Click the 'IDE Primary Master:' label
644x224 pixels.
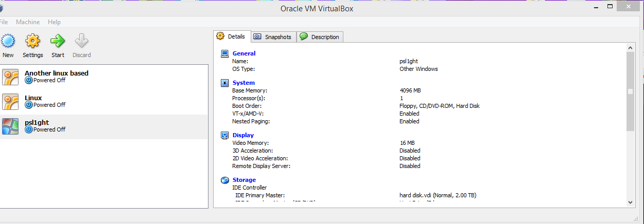[260, 195]
